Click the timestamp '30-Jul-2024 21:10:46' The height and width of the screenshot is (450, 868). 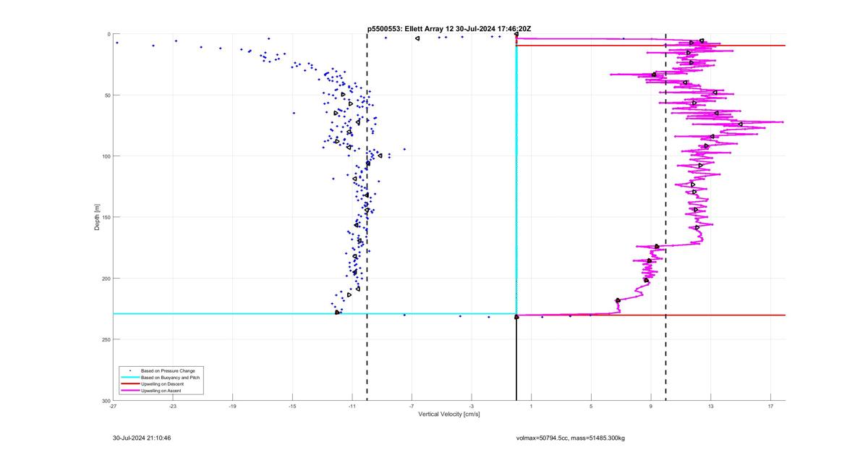click(x=142, y=438)
